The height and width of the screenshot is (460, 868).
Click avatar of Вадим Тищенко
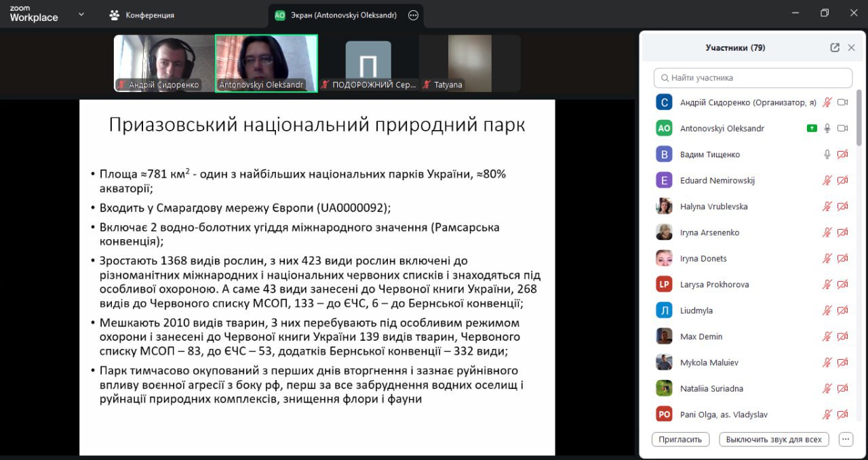pyautogui.click(x=664, y=154)
